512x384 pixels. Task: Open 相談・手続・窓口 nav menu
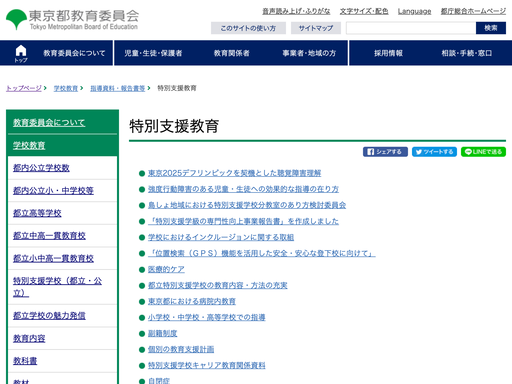pos(467,53)
